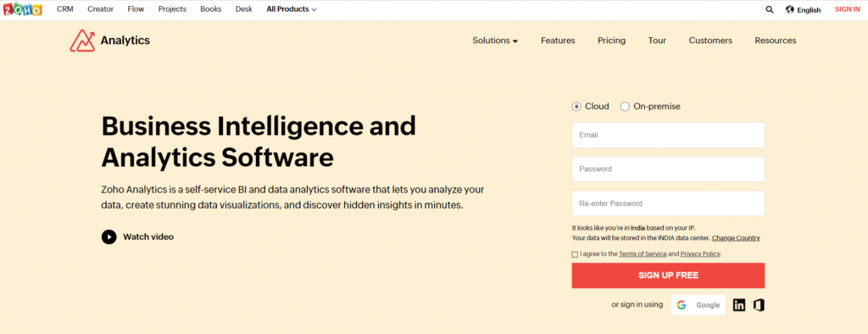Open the Features page
The width and height of the screenshot is (868, 334).
click(558, 41)
